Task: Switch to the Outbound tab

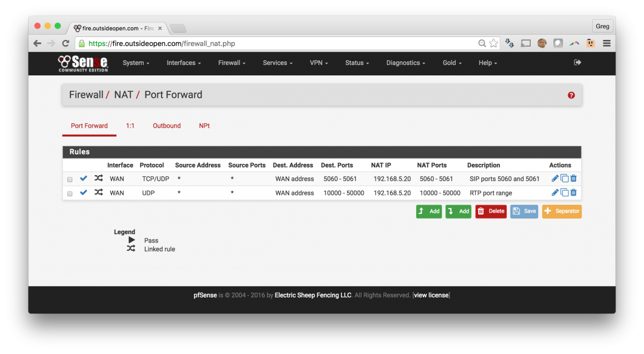Action: [x=166, y=126]
